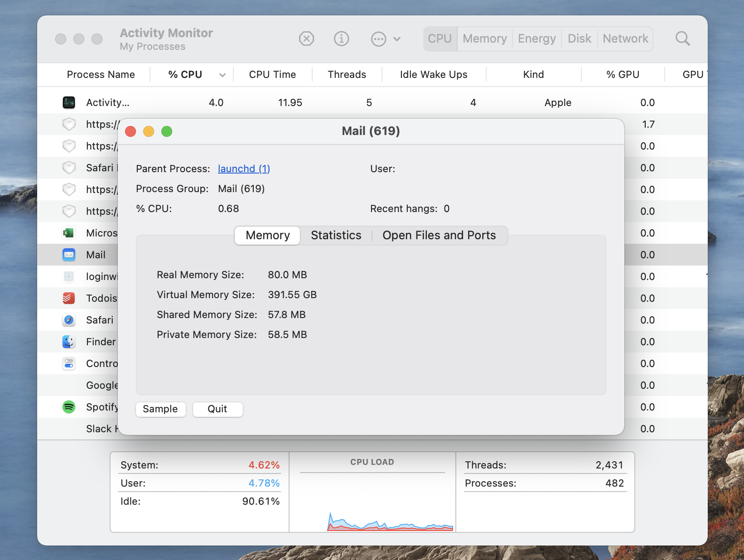This screenshot has height=560, width=744.
Task: Sort by % GPU column header
Action: [x=623, y=74]
